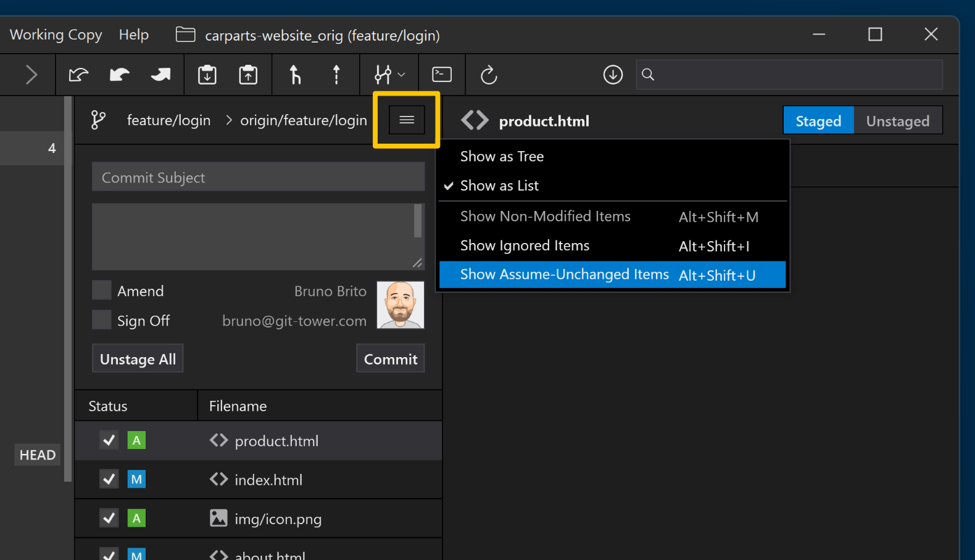
Task: Enable the Amend checkbox
Action: tap(102, 290)
